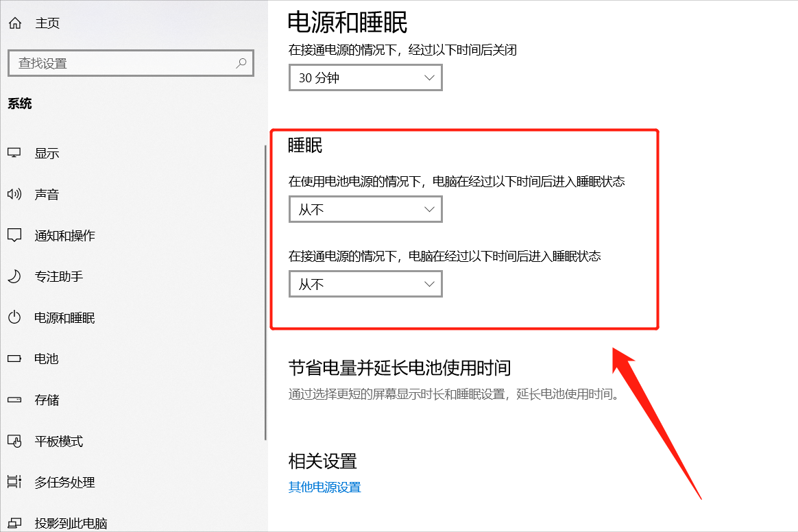Open the 30 分钟 screen-off dropdown
The height and width of the screenshot is (532, 798).
(x=365, y=77)
